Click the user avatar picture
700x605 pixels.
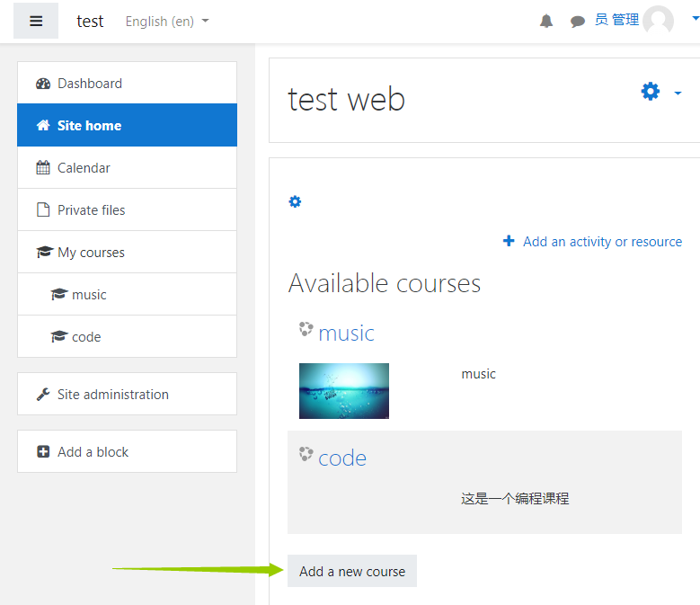[658, 21]
